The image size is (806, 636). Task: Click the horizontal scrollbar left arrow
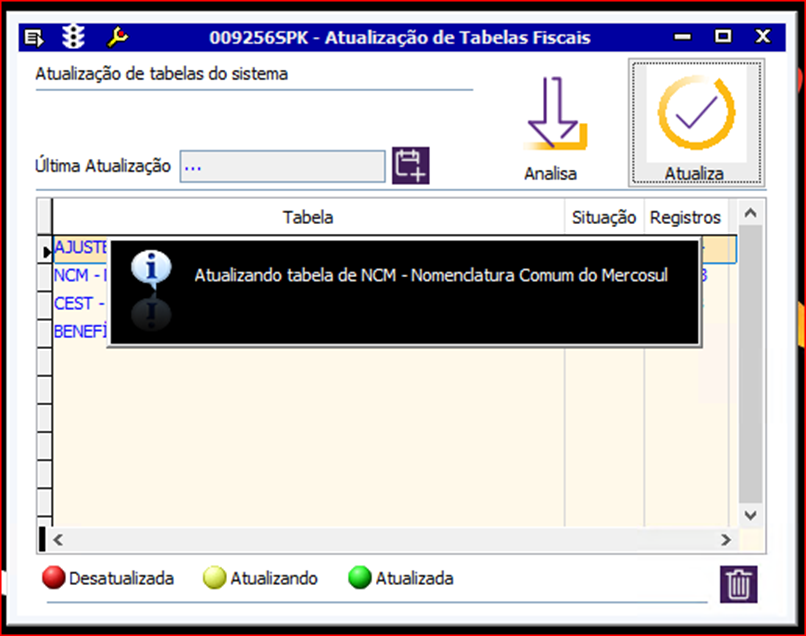[x=58, y=540]
